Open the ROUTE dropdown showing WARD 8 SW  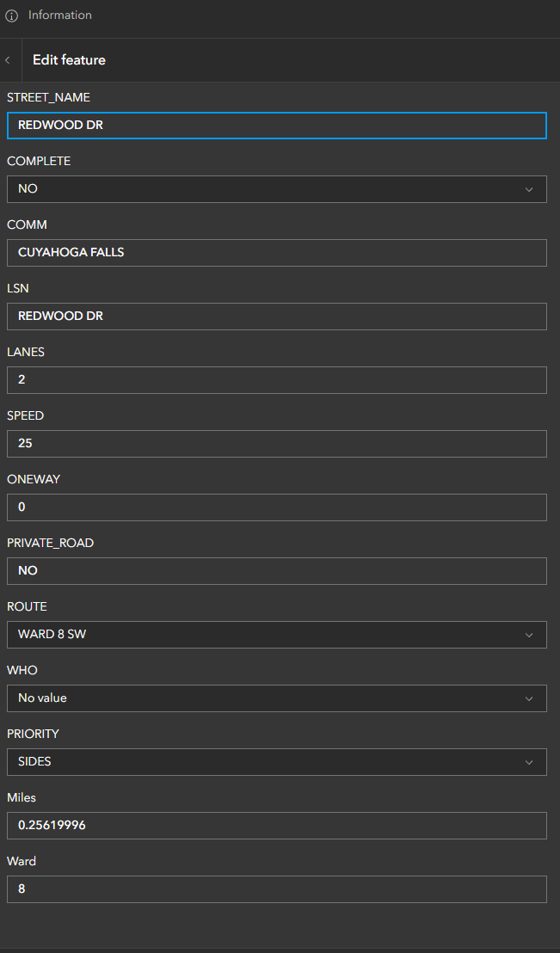[277, 635]
